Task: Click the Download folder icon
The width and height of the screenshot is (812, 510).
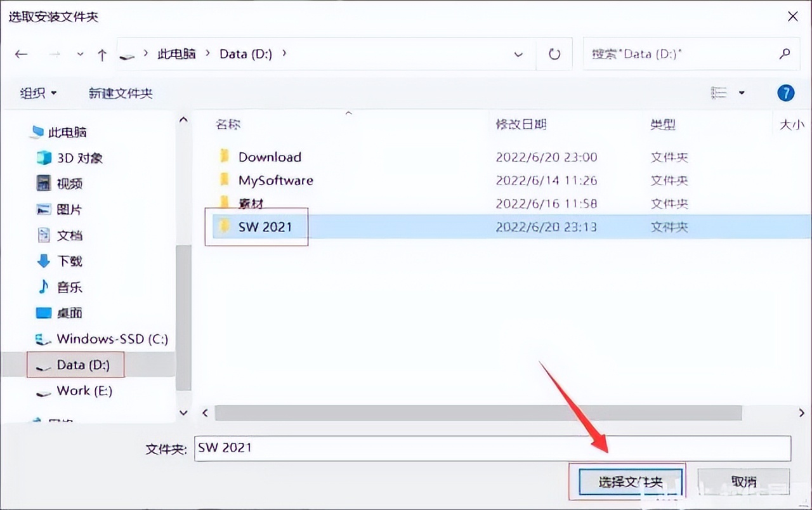Action: point(225,157)
